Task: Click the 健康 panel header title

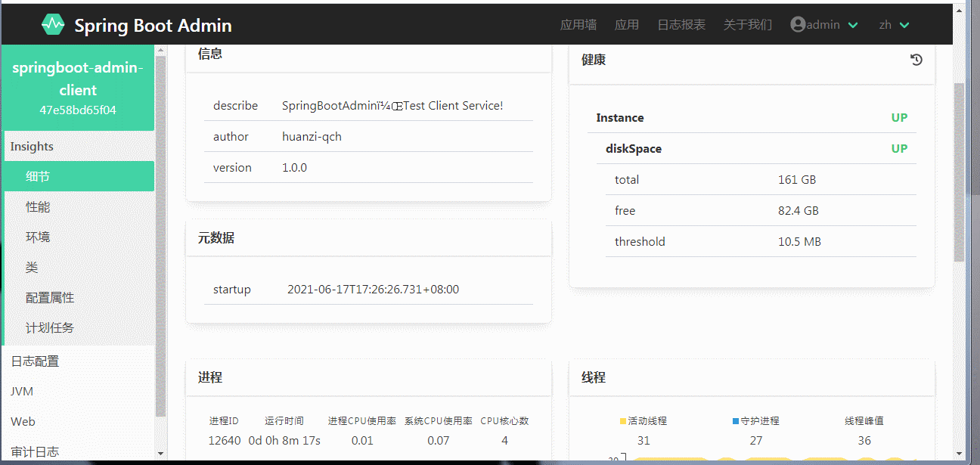Action: click(x=594, y=60)
